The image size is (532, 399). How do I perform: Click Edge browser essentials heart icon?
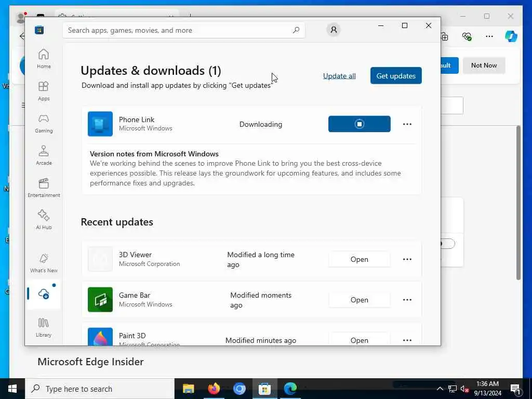pos(467,36)
